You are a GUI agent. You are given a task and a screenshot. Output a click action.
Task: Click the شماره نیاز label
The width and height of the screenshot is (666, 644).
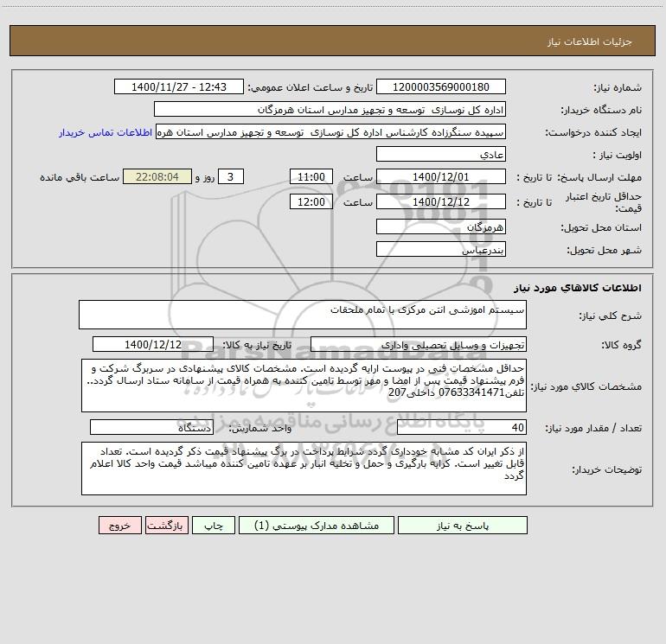(x=618, y=88)
